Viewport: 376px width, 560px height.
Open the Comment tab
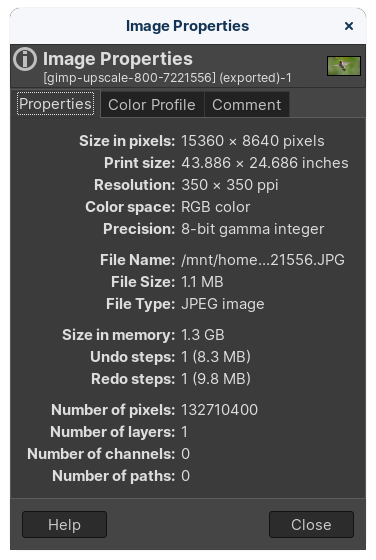pyautogui.click(x=246, y=105)
